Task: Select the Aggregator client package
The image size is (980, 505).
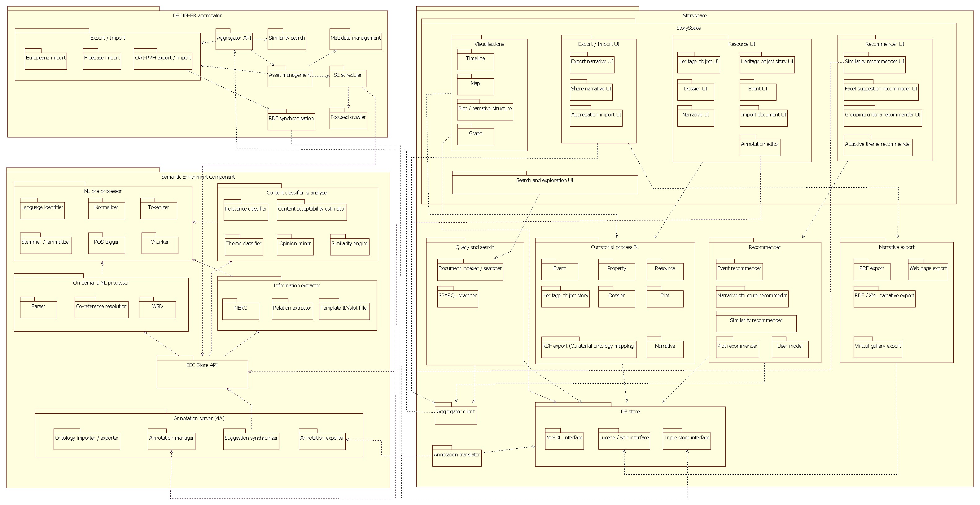Action: coord(455,415)
